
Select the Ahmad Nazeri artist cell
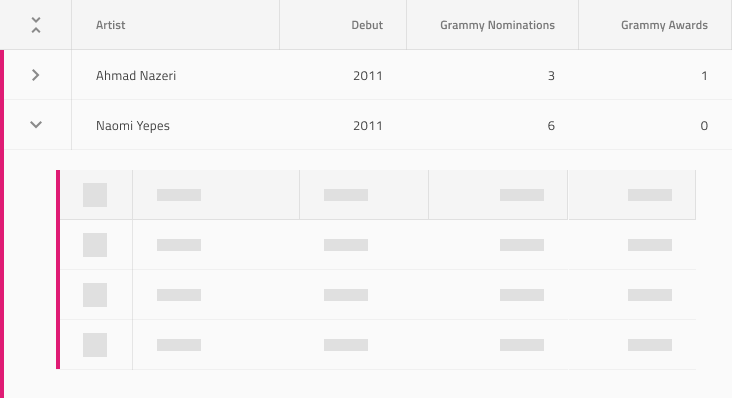tap(176, 75)
